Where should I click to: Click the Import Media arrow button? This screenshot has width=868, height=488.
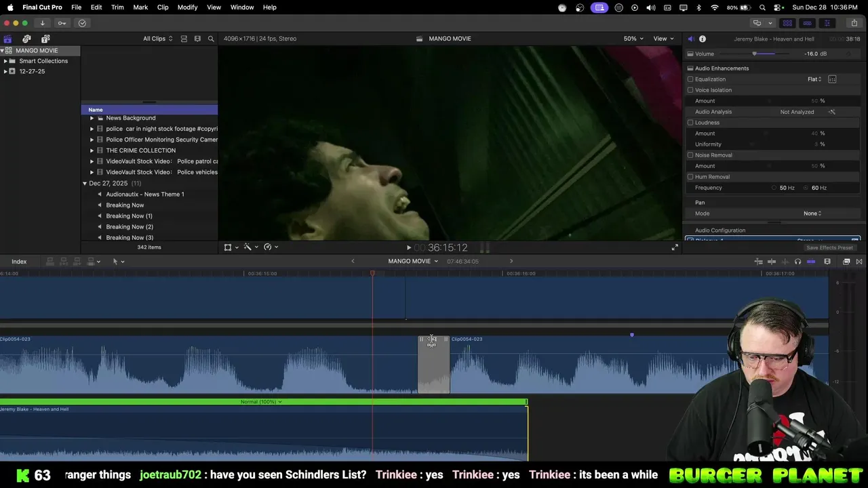(x=42, y=23)
